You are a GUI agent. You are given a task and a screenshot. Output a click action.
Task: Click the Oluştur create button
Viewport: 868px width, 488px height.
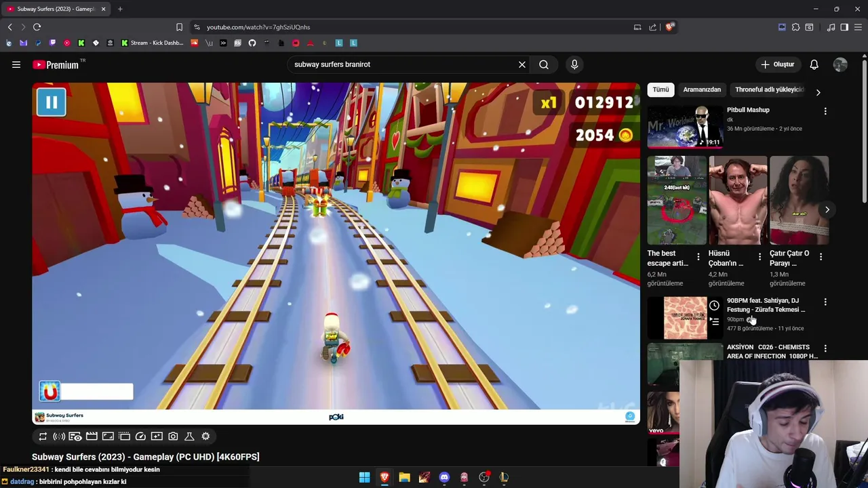tap(777, 64)
